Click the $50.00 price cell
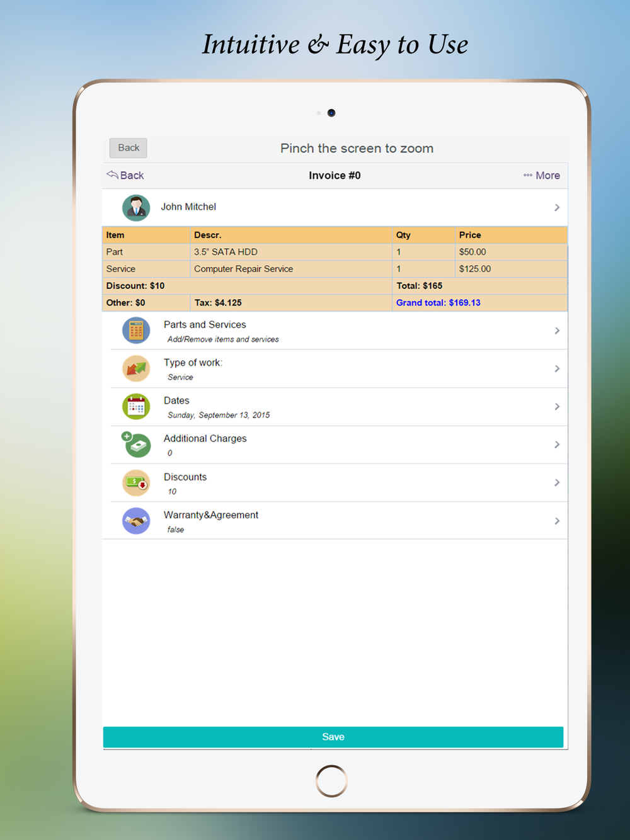 (511, 252)
